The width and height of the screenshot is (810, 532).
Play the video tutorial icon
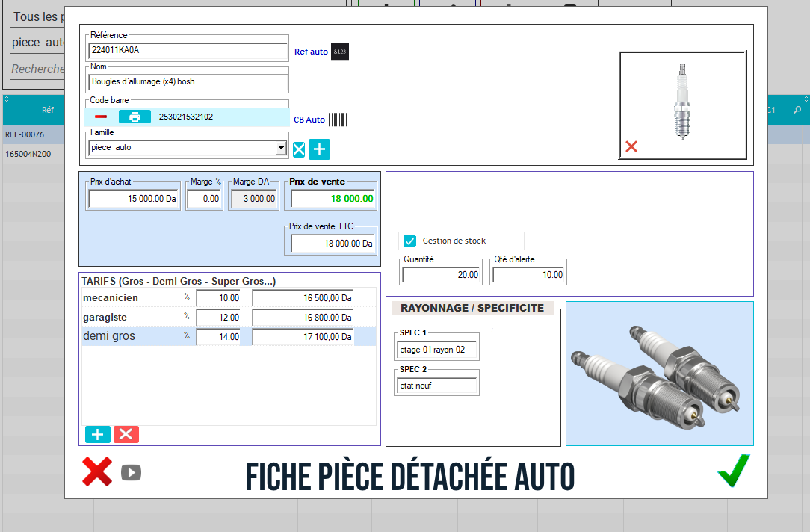click(x=131, y=472)
